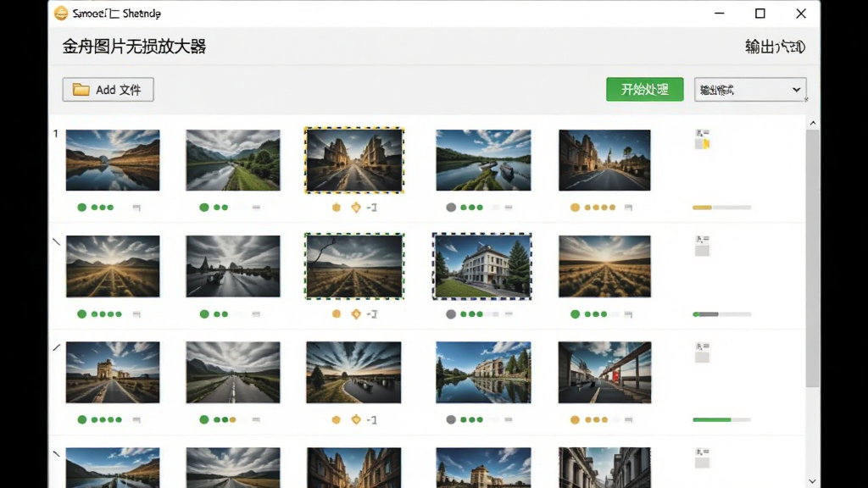This screenshot has height=488, width=868.
Task: Click the orange diamond icon under streaky-sky river thumbnail
Action: click(356, 420)
